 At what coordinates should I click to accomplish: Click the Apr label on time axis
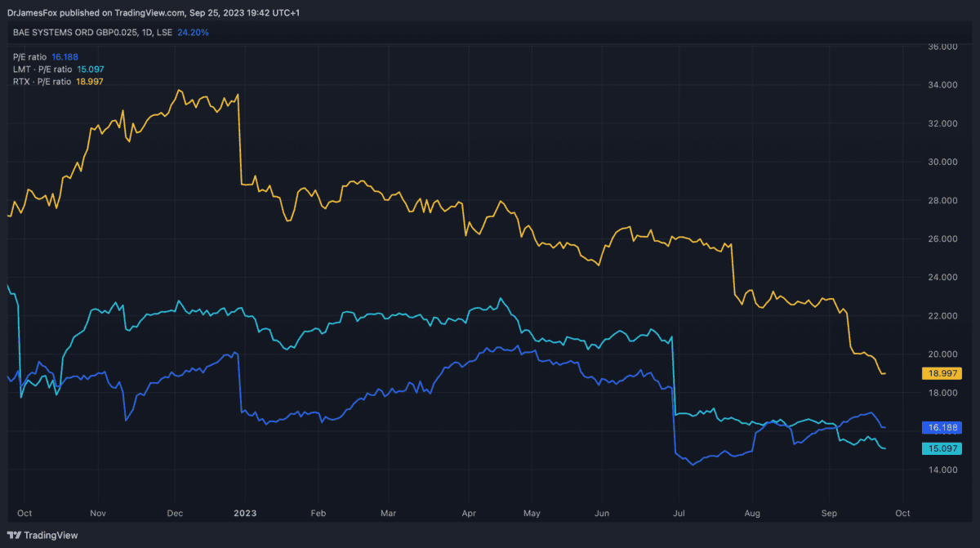coord(469,513)
